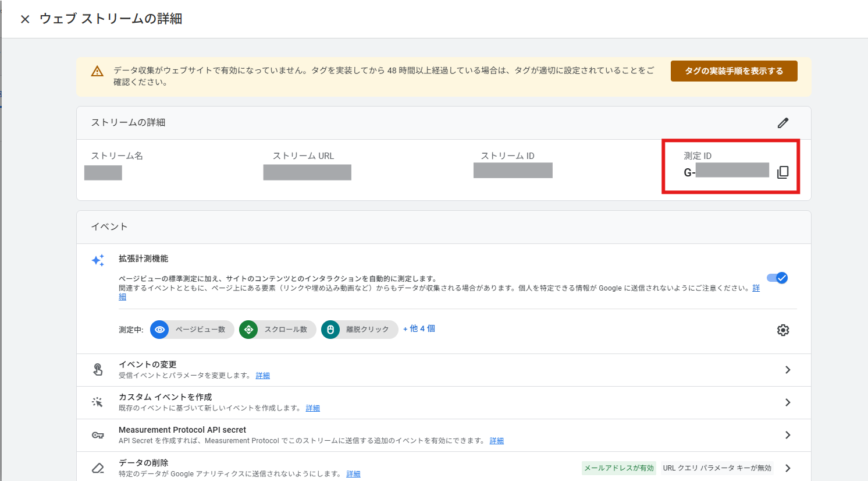Screen dimensions: 868x481
Task: Expand the イベントの変更 row chevron
Action: coord(788,370)
